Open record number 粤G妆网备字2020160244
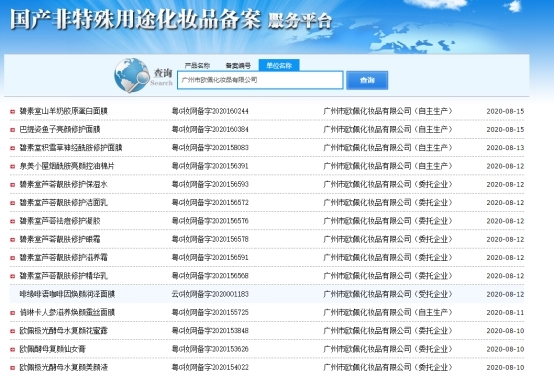554x377 pixels. [210, 111]
